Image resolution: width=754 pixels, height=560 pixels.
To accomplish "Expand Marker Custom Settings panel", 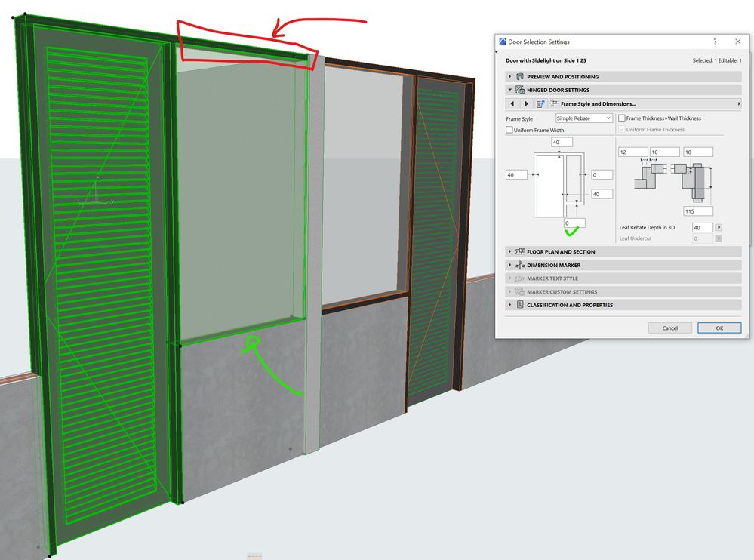I will [x=509, y=292].
